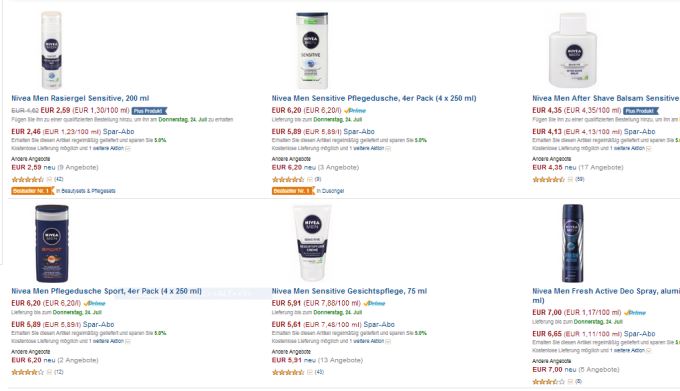Click Bestseller Nr. 1 badge under Rasiergel
The image size is (680, 391).
[33, 191]
